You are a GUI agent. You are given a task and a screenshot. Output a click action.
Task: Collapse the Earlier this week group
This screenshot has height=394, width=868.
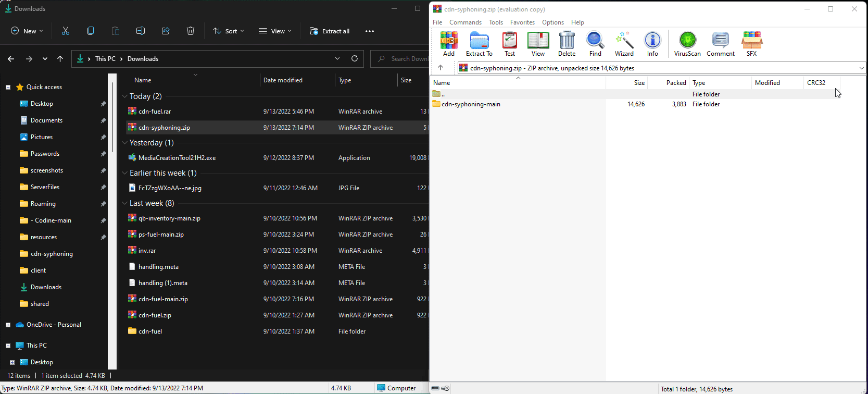point(124,173)
